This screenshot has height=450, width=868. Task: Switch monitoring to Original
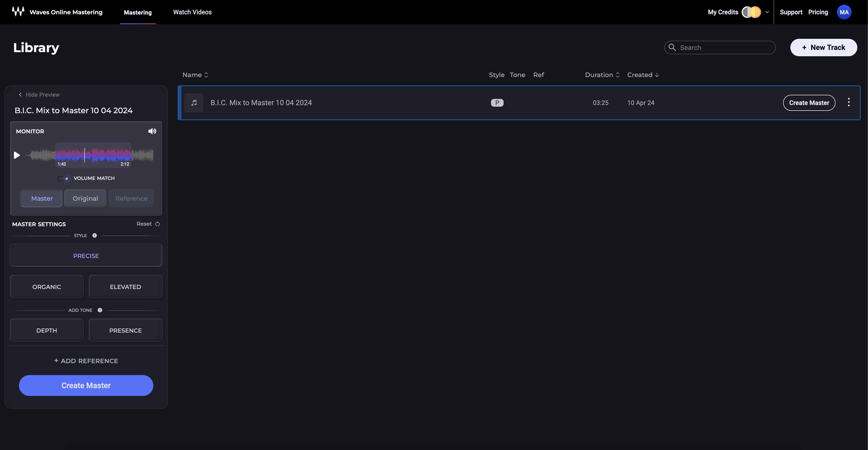click(85, 198)
